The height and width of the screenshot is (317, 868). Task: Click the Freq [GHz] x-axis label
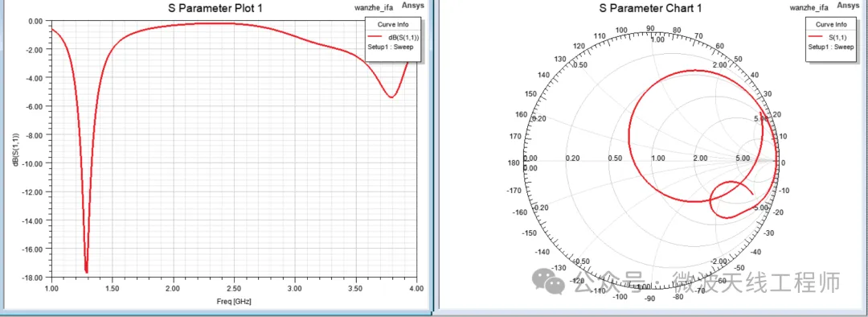click(x=234, y=301)
